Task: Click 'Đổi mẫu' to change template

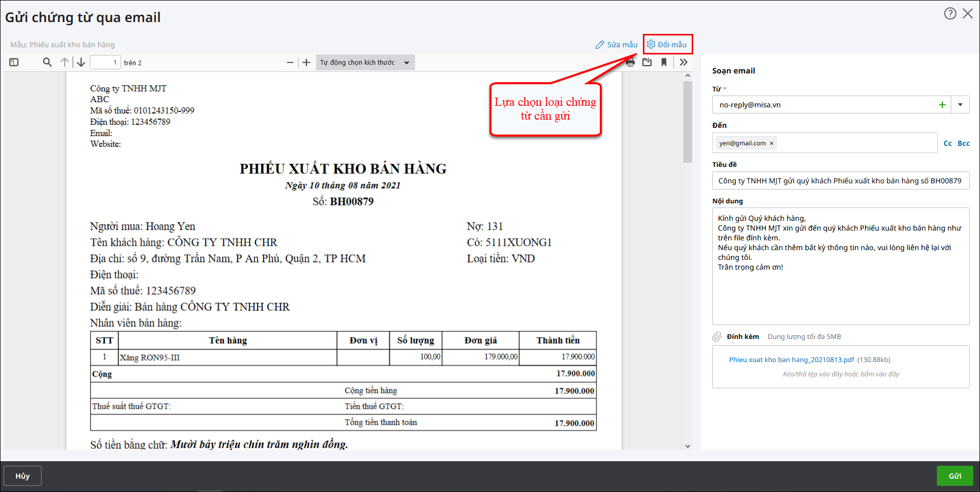Action: 667,45
